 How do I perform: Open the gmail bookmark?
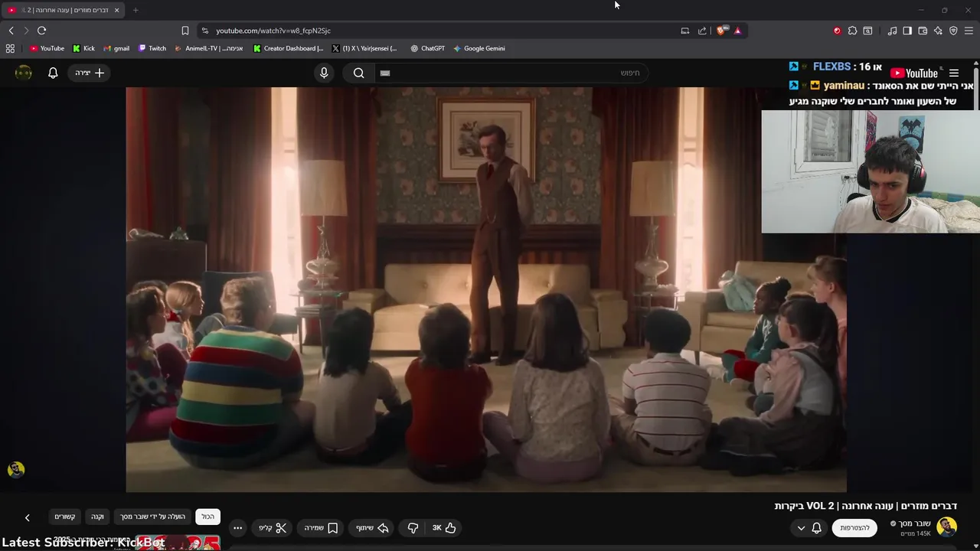tap(116, 48)
